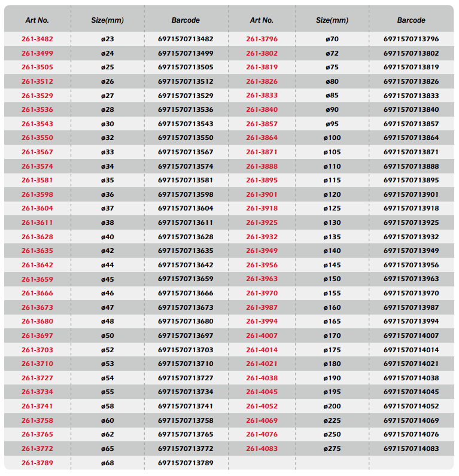Select barcode 6971570713932
This screenshot has height=476, width=459.
[411, 237]
